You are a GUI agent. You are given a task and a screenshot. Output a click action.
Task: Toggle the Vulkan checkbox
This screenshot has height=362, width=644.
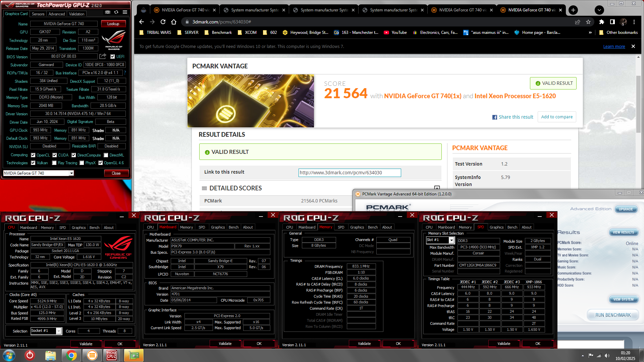coord(33,163)
